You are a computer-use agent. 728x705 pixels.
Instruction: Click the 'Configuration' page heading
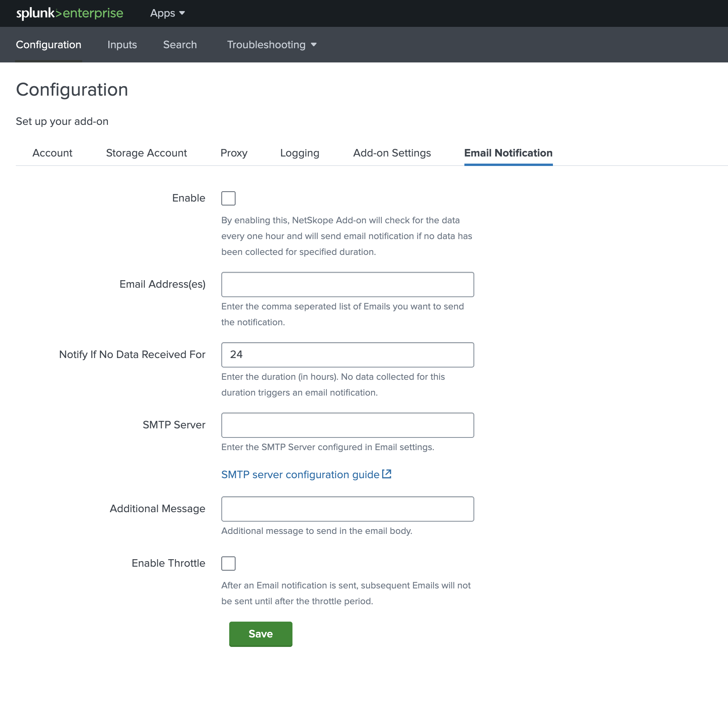click(72, 90)
